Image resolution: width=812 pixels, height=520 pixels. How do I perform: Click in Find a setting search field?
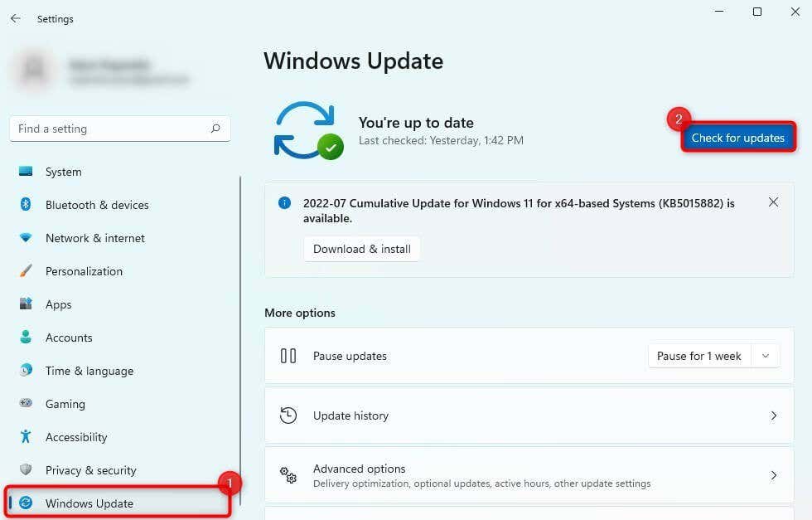point(119,129)
